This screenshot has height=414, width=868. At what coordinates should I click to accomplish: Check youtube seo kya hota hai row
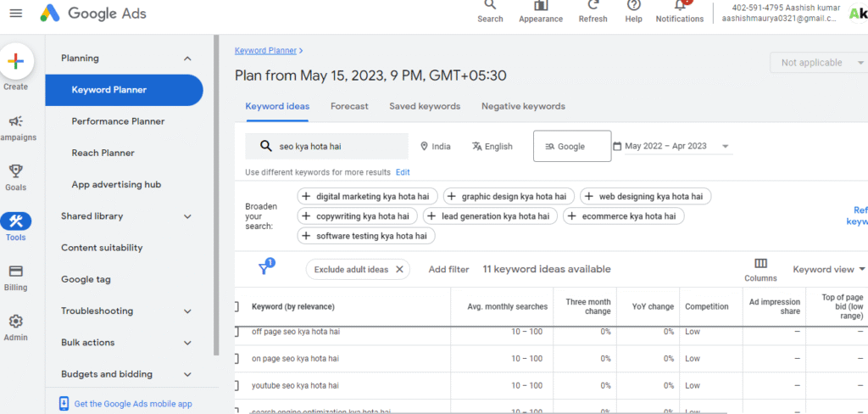236,385
